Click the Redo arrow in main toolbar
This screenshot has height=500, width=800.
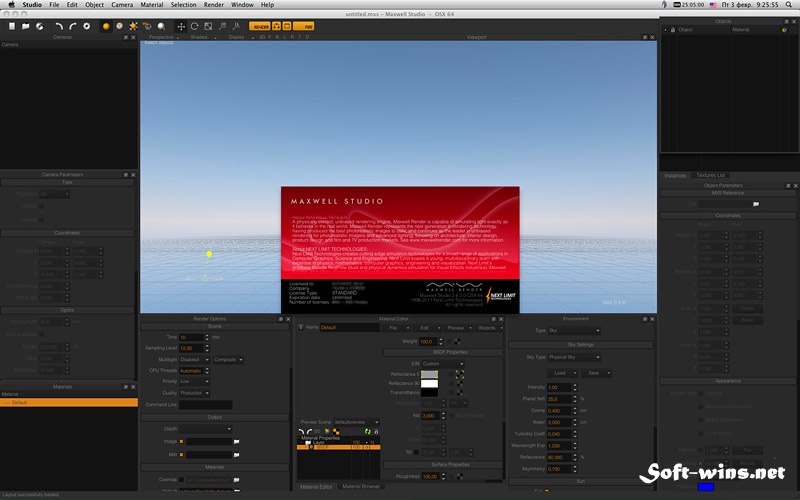click(x=72, y=26)
